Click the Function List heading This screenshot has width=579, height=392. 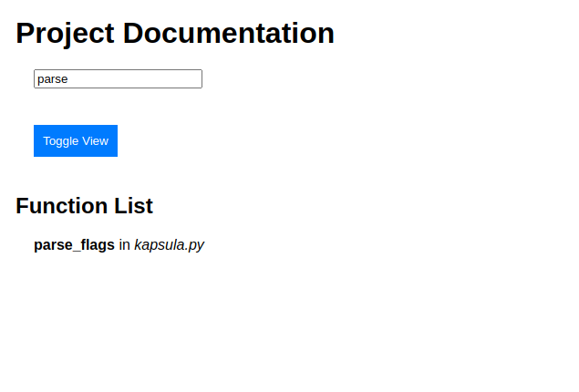pyautogui.click(x=84, y=206)
